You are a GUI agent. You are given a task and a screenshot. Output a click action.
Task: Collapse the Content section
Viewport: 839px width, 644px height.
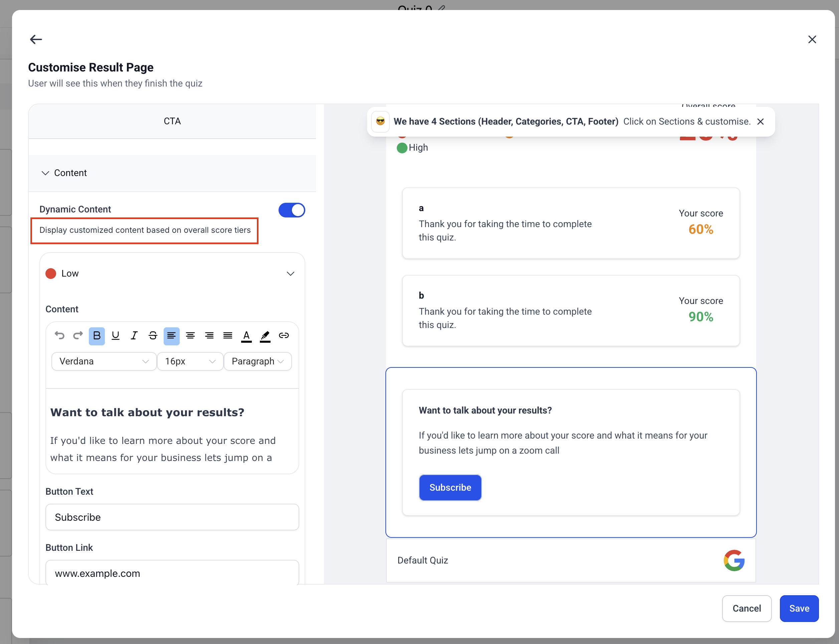pos(45,173)
